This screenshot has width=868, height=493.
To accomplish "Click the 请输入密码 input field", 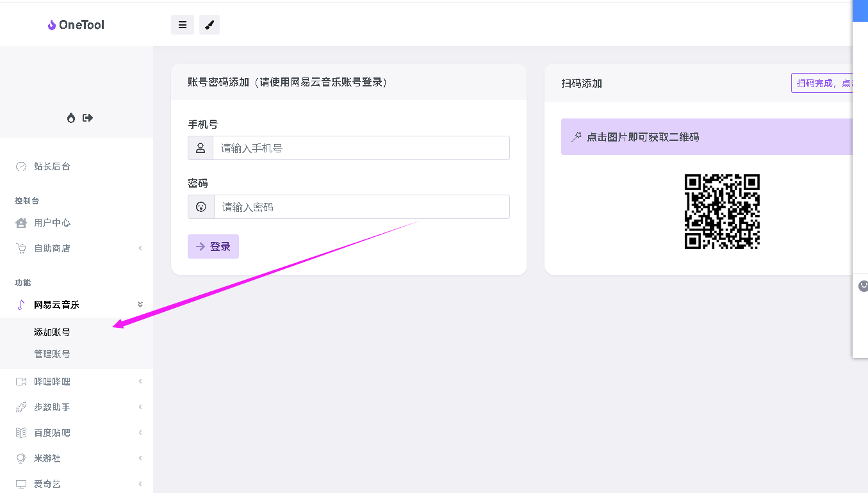I will (362, 207).
